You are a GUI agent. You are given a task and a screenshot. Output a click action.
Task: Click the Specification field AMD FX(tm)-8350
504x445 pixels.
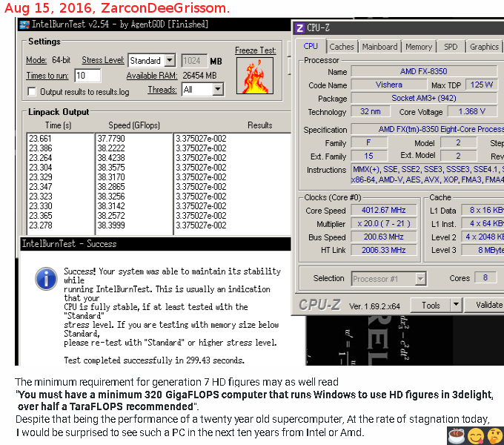click(428, 129)
